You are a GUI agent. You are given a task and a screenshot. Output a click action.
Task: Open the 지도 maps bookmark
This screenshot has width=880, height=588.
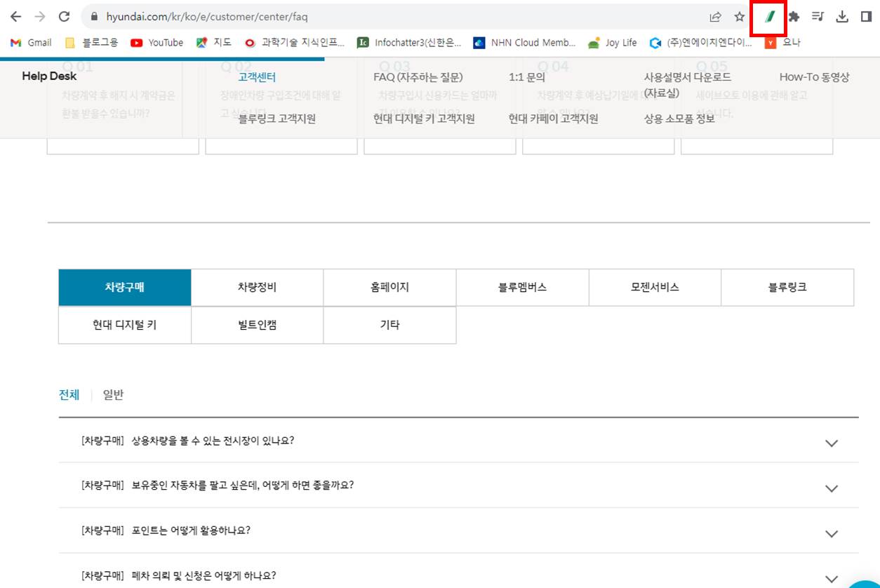pos(214,43)
